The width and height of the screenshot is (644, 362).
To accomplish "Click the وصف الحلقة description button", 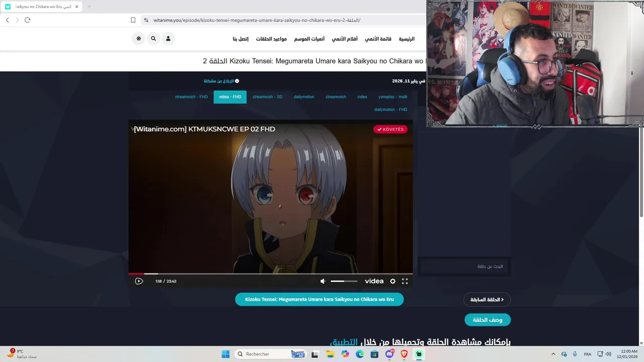I will 488,320.
